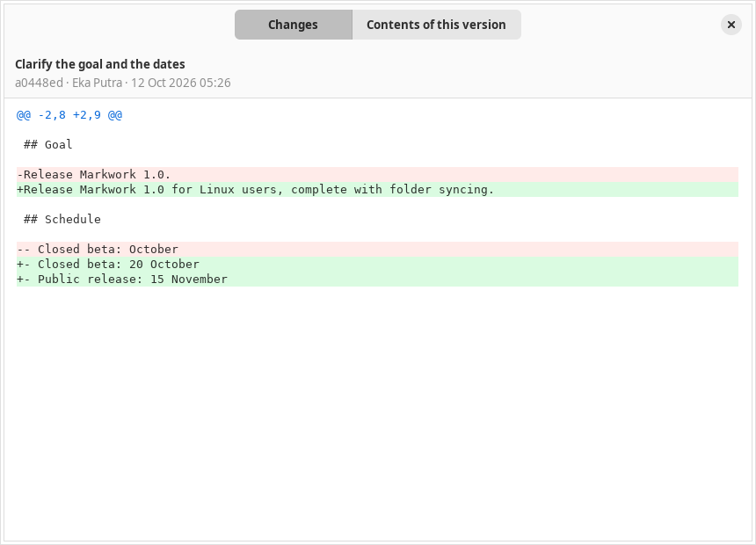
Task: Click the added line 'Closed beta: 20 October'
Action: tap(377, 265)
